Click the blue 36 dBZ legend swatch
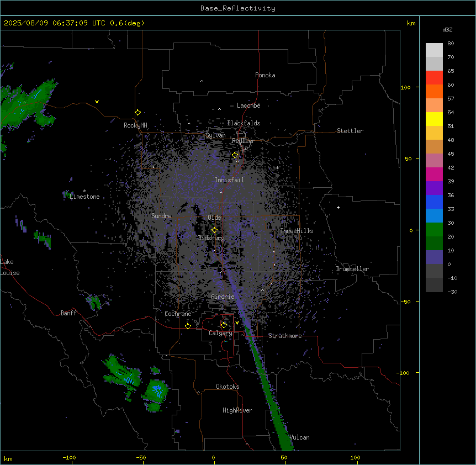The image size is (476, 465). [x=434, y=202]
